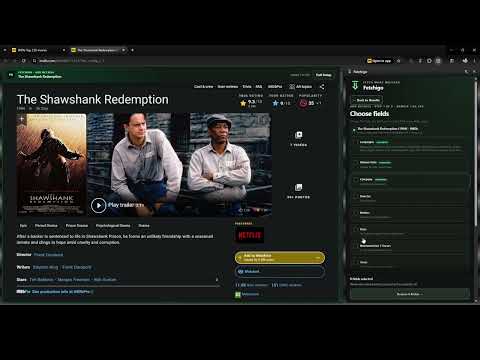Viewport: 480px width, 360px height.
Task: Open writer Stephen King link
Action: pos(45,267)
